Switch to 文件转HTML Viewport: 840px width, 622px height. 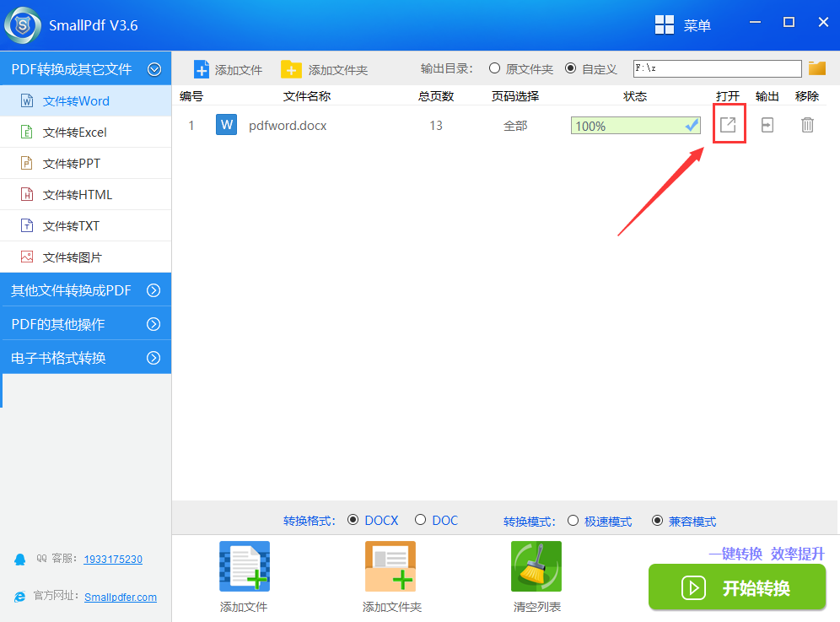86,194
